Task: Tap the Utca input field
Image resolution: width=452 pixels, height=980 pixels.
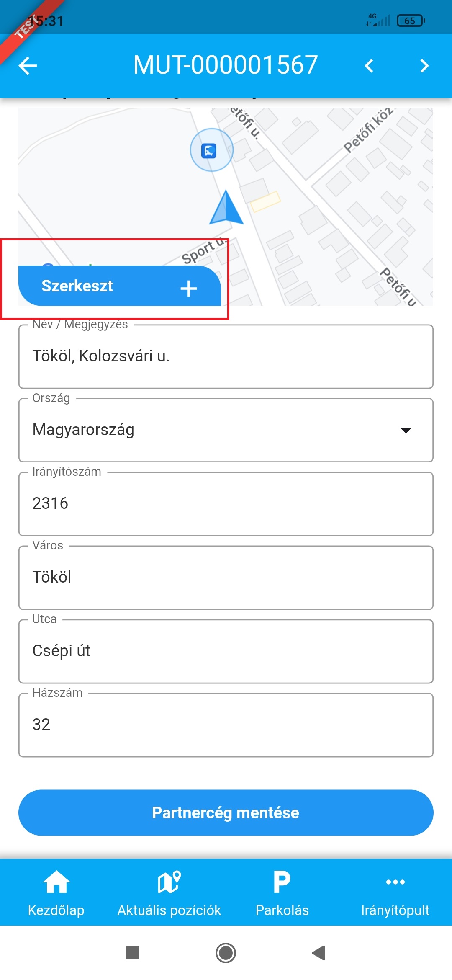Action: coord(226,651)
